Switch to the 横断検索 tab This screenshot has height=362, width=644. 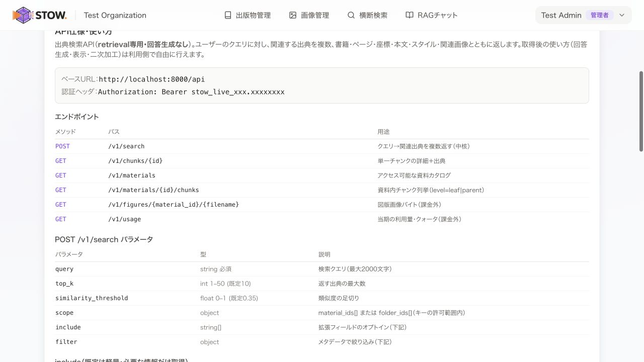coord(368,15)
